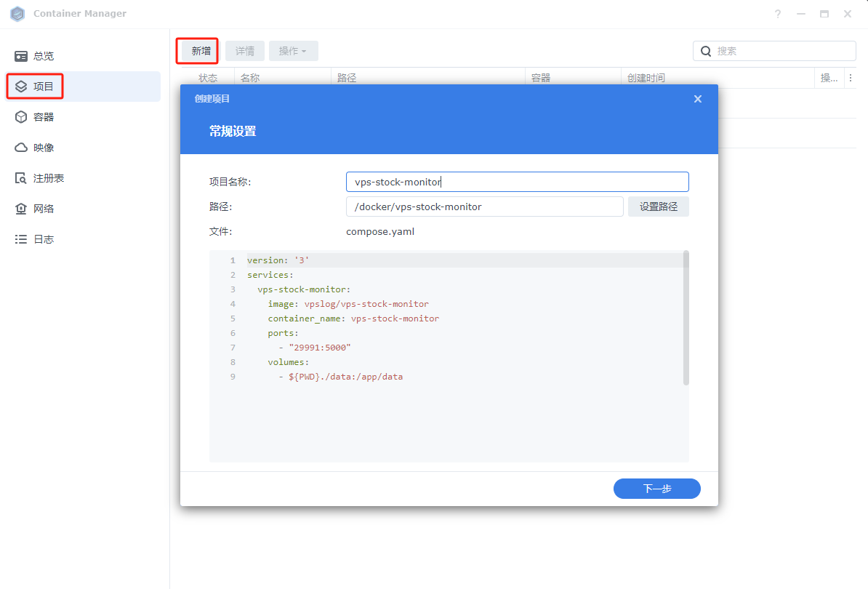Click the 注册表 search-document sidebar icon
The image size is (868, 589).
point(21,177)
